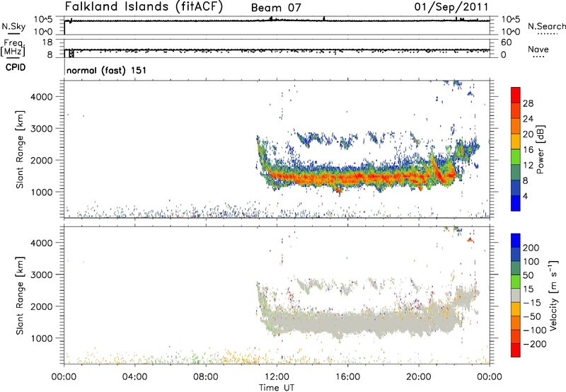Screen dimensions: 566x392
Task: Click the 'Power [dB]' color bar label
Action: 540,149
